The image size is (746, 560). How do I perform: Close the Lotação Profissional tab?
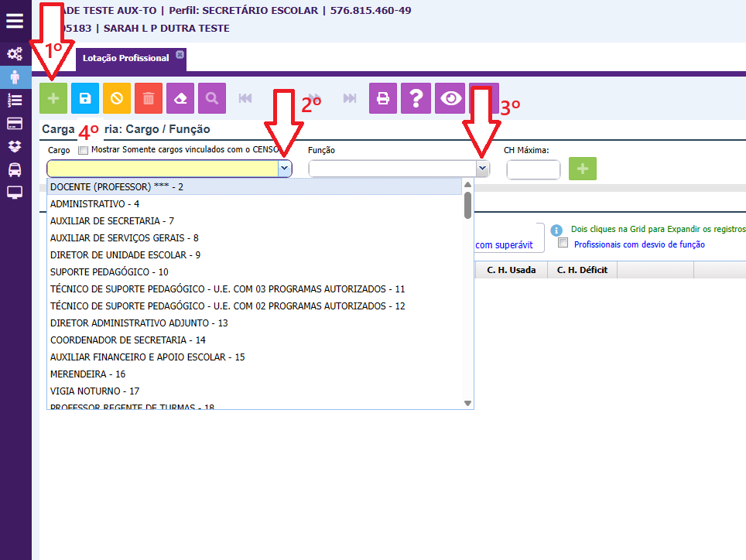pyautogui.click(x=180, y=55)
